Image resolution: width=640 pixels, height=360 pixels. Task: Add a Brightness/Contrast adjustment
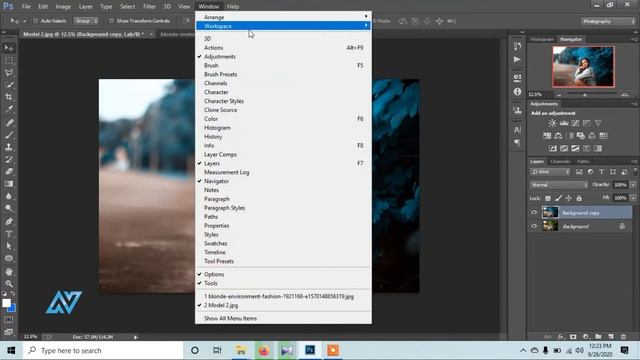[553, 123]
